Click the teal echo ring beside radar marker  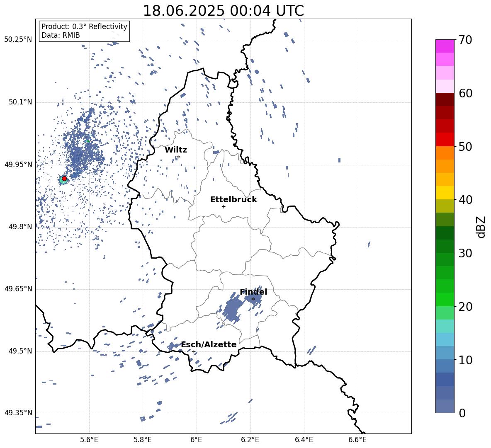tap(63, 180)
